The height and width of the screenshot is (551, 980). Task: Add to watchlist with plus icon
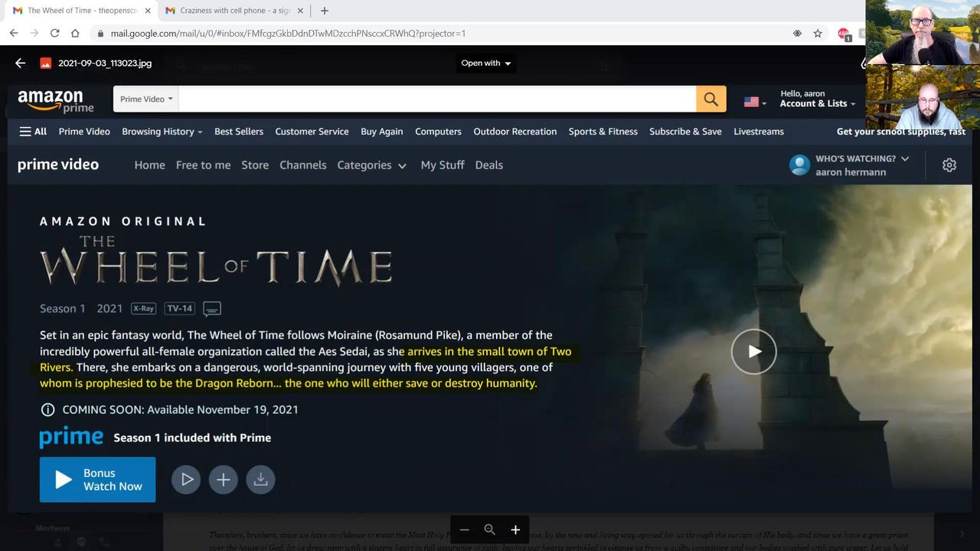224,480
